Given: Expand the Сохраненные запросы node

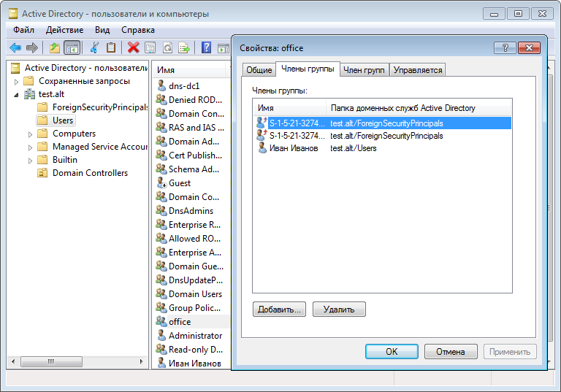Looking at the screenshot, I should (x=17, y=82).
